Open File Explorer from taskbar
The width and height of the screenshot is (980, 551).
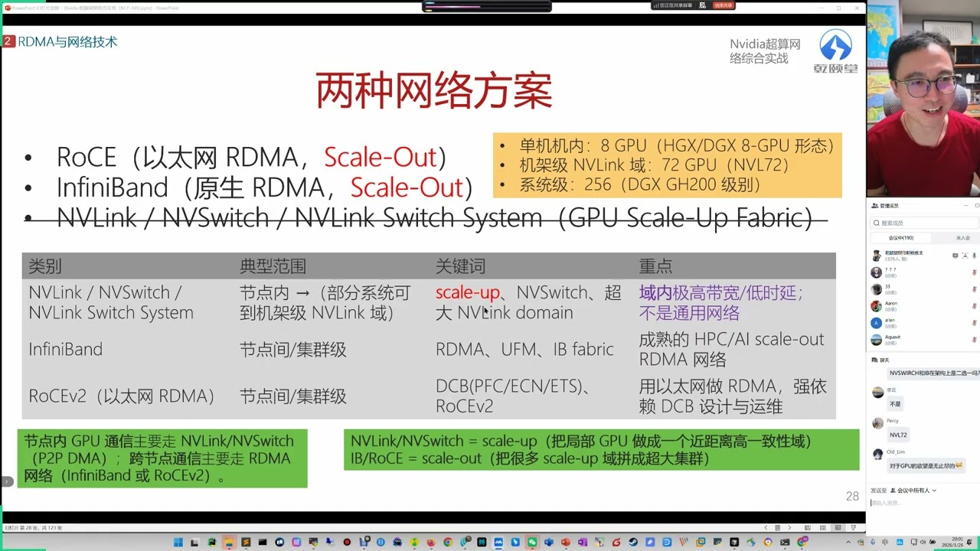[x=229, y=542]
